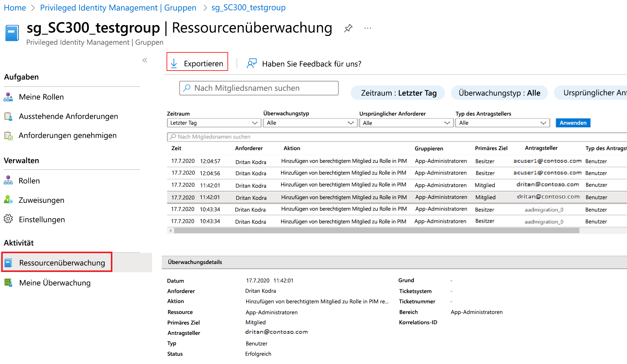The height and width of the screenshot is (364, 627).
Task: Open Ausstehende Anforderungen
Action: coord(68,116)
